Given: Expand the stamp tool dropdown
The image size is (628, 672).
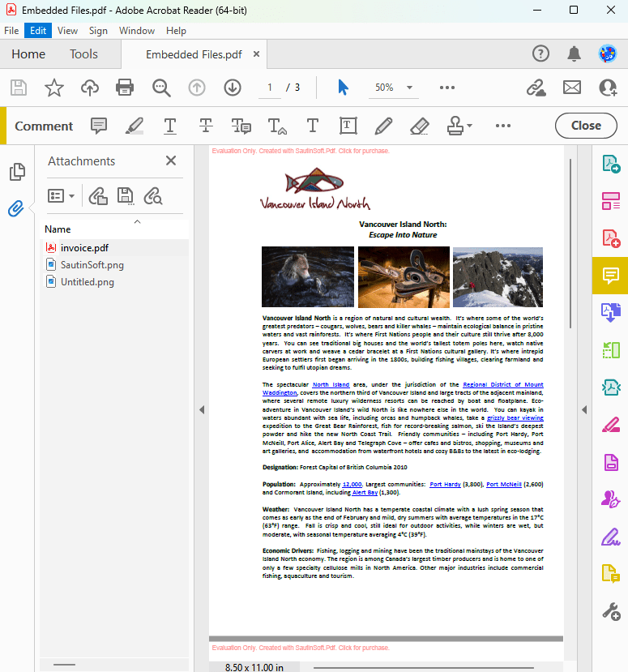Looking at the screenshot, I should [x=470, y=126].
